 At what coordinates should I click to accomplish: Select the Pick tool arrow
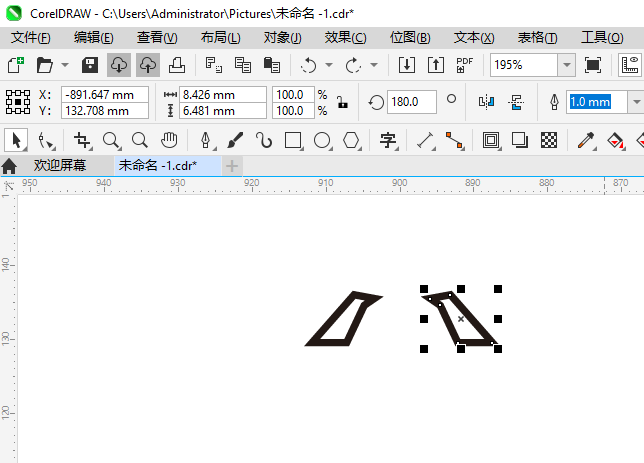pyautogui.click(x=16, y=141)
